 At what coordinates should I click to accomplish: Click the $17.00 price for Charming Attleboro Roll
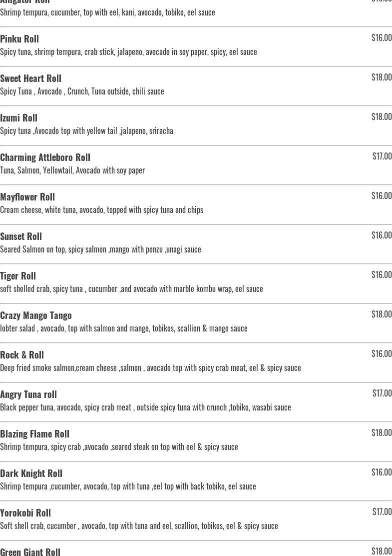pyautogui.click(x=382, y=156)
